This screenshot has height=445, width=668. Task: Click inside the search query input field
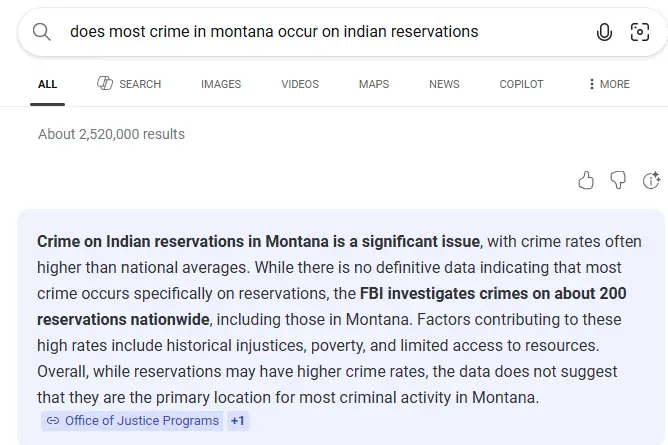[x=300, y=32]
